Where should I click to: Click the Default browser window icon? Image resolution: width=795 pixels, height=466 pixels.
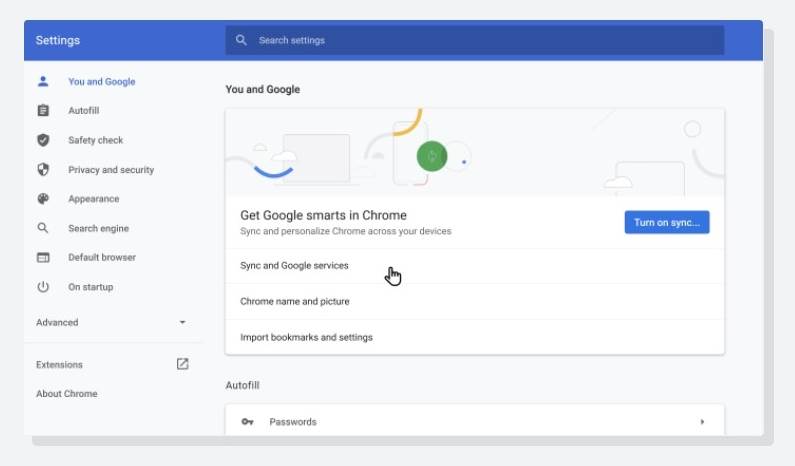[43, 257]
